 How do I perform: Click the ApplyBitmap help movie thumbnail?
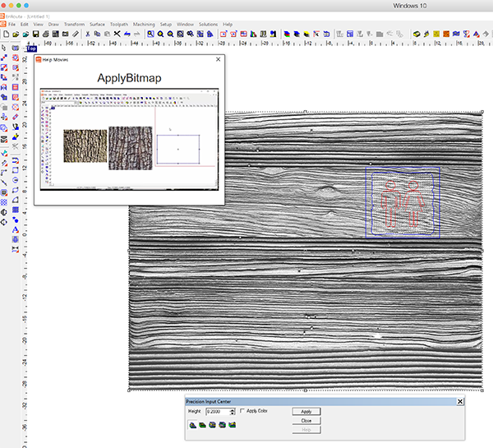tap(129, 137)
